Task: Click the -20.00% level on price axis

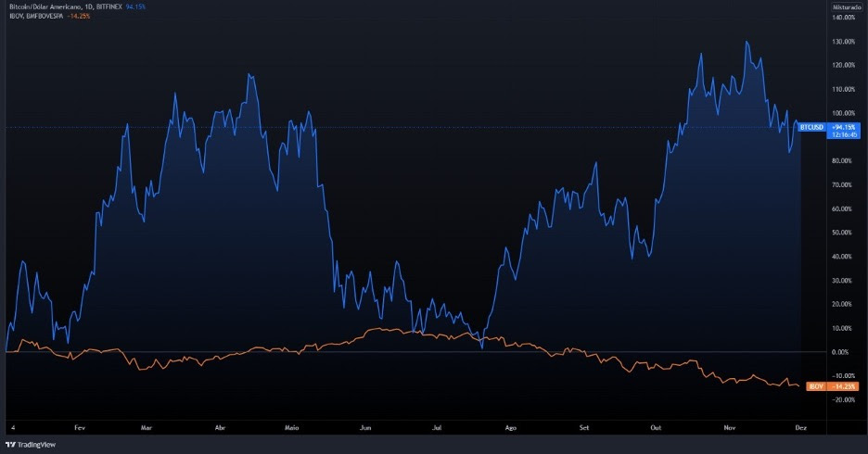Action: point(844,400)
